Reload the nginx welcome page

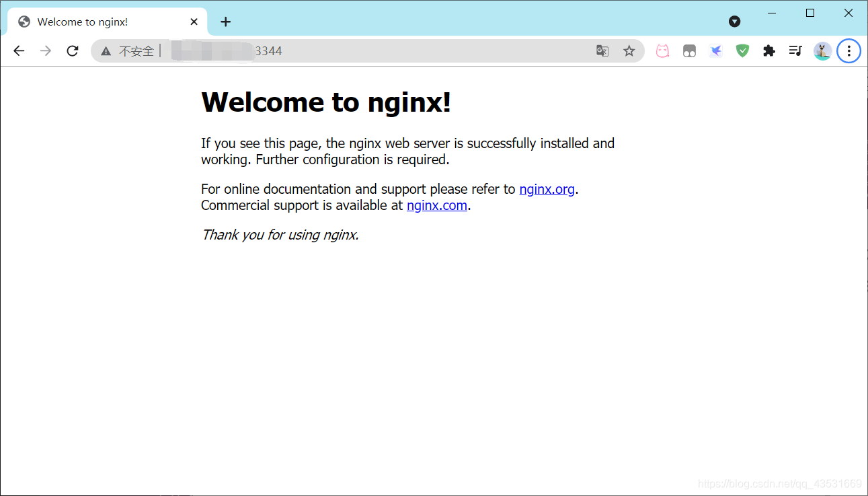[x=73, y=51]
